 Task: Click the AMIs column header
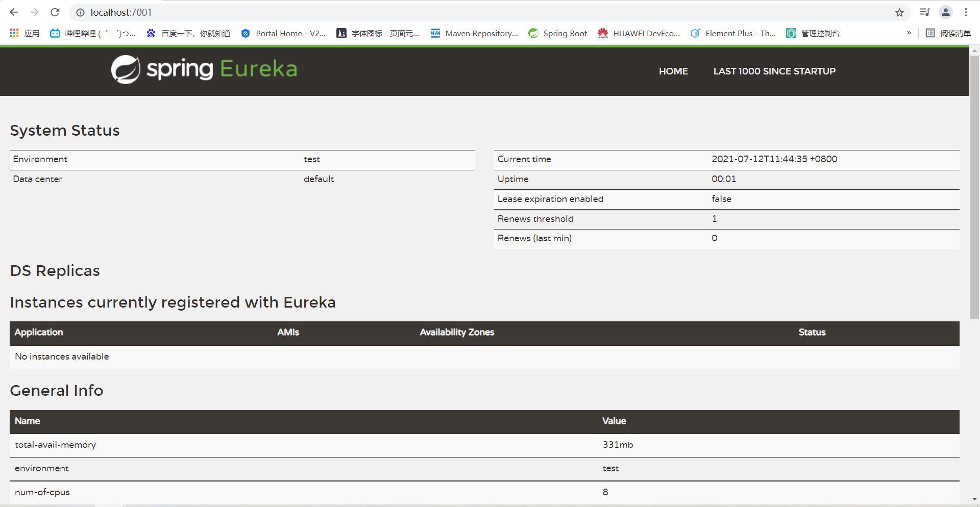(x=288, y=332)
